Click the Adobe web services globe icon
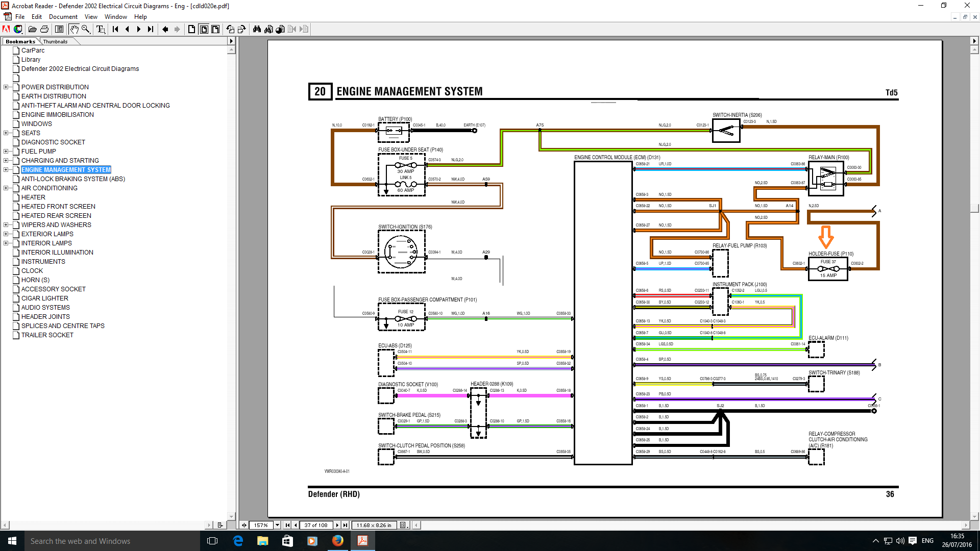Screen dimensions: 980x551 coord(18,29)
